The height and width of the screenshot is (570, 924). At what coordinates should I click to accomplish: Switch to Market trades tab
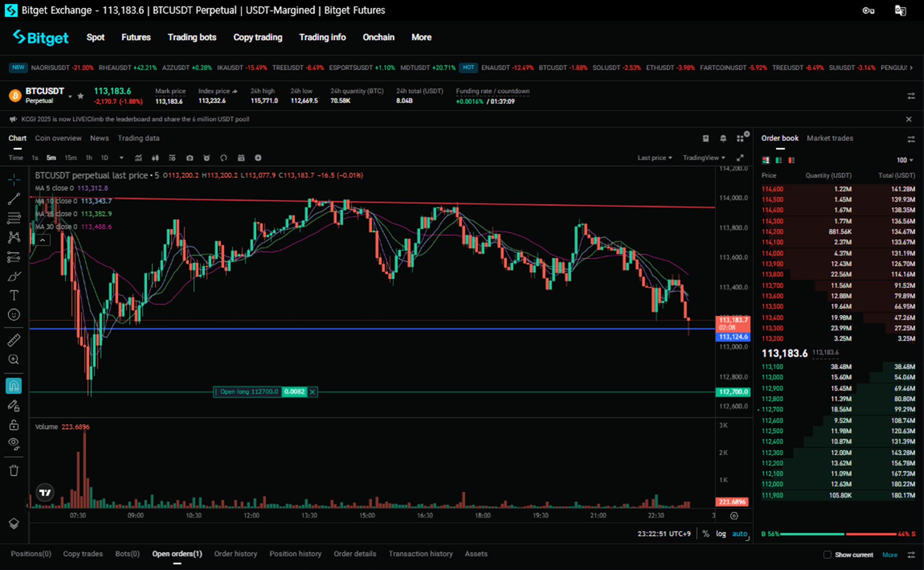pos(830,138)
